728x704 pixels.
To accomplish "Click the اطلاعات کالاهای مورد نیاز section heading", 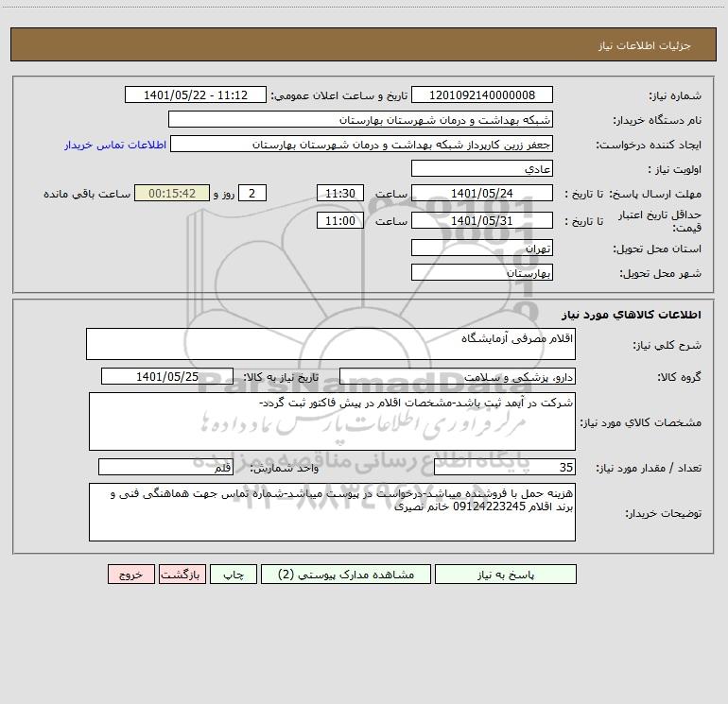I will [632, 315].
